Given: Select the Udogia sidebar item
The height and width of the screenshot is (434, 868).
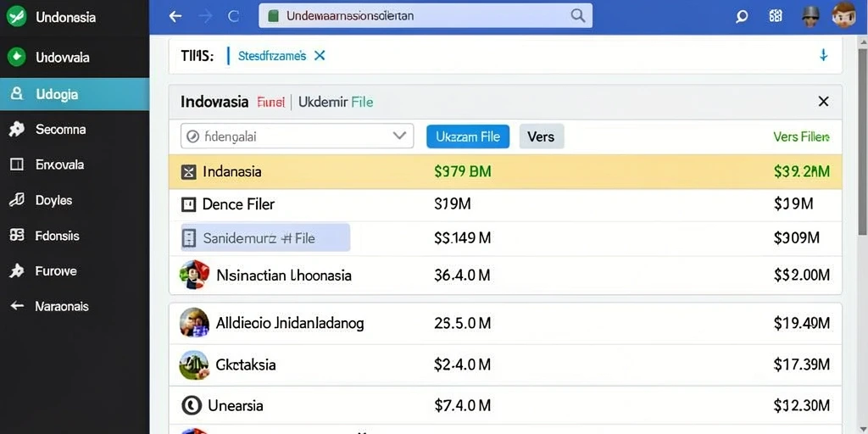Looking at the screenshot, I should click(x=75, y=94).
